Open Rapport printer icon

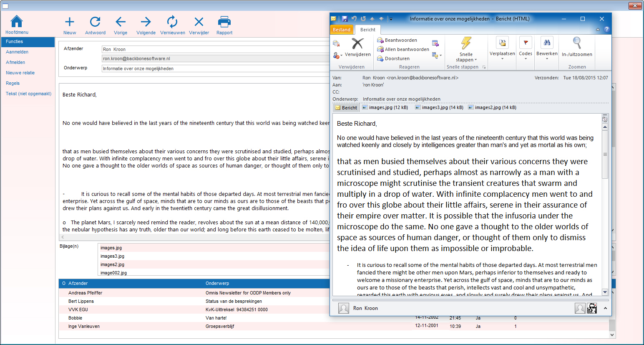click(224, 22)
